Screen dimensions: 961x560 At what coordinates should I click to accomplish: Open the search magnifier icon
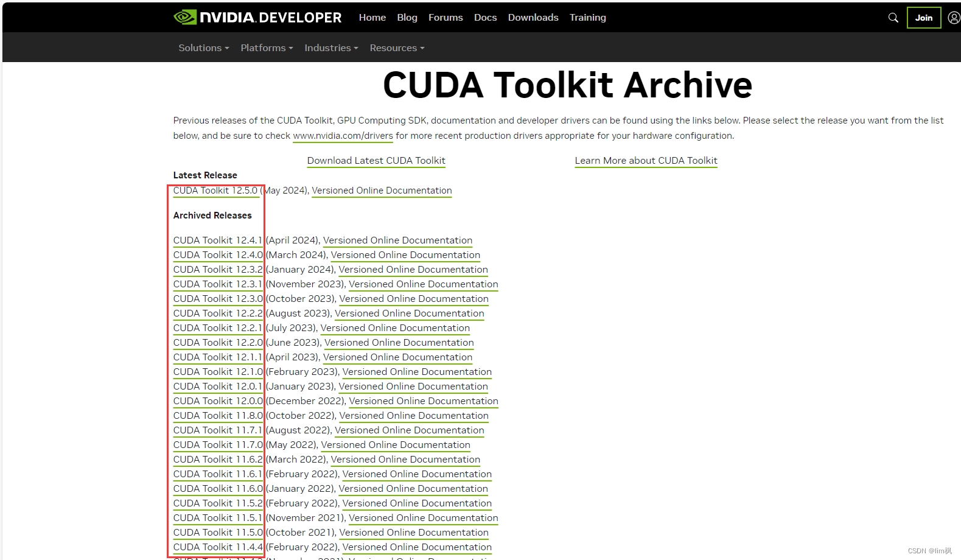click(893, 18)
